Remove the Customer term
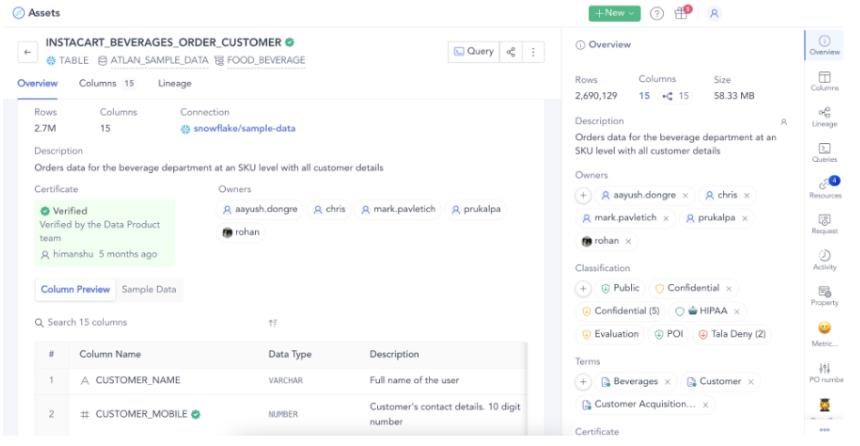 [x=751, y=382]
